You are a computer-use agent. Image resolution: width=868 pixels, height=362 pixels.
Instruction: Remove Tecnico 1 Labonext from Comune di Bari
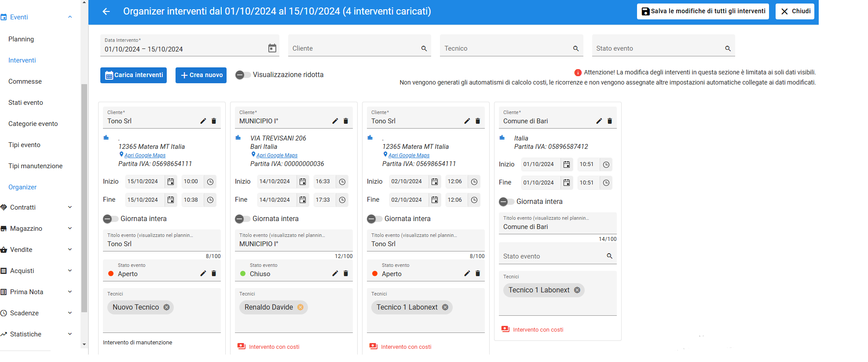pos(577,290)
